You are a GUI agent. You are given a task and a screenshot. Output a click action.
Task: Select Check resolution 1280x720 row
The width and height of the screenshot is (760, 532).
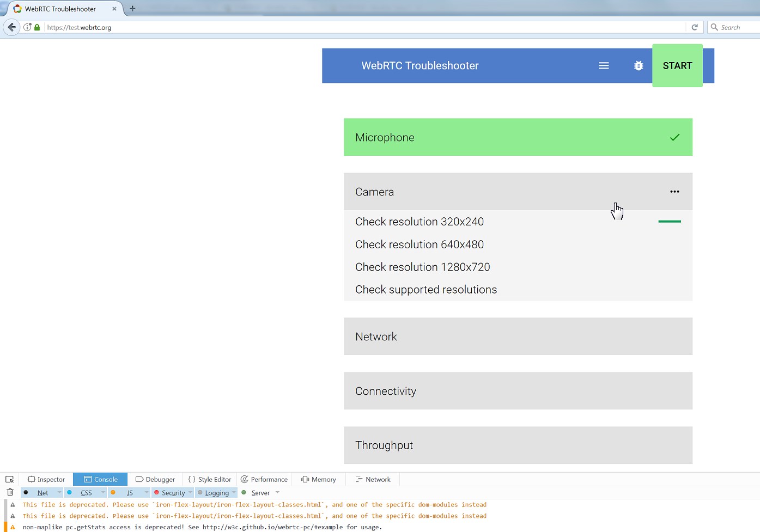click(518, 267)
